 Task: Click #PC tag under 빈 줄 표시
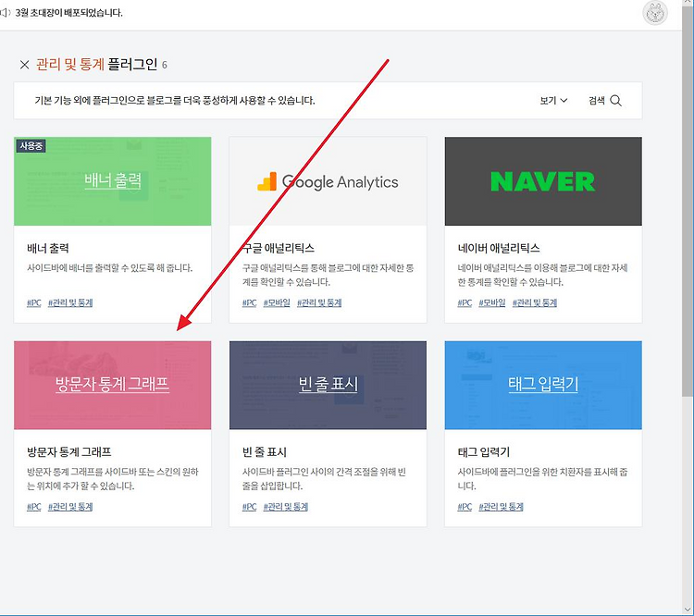(x=249, y=507)
